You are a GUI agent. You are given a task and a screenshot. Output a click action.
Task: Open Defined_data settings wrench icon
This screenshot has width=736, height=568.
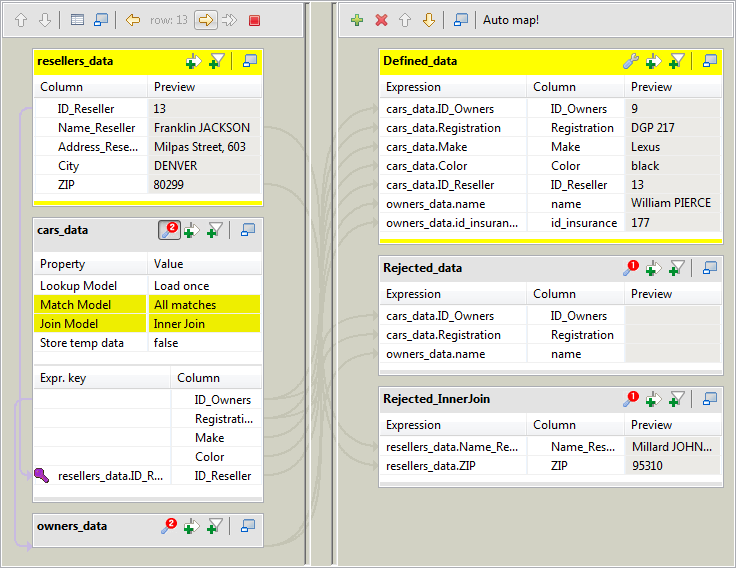(x=630, y=61)
